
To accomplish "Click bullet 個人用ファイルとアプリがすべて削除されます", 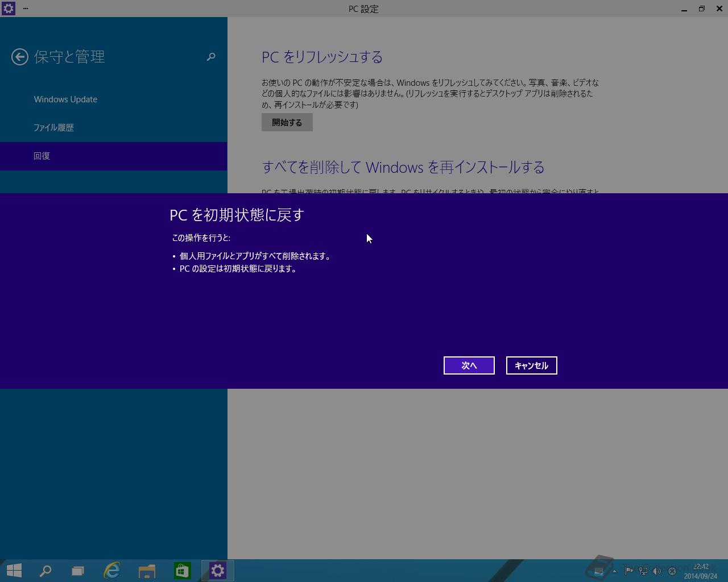I will (x=255, y=256).
